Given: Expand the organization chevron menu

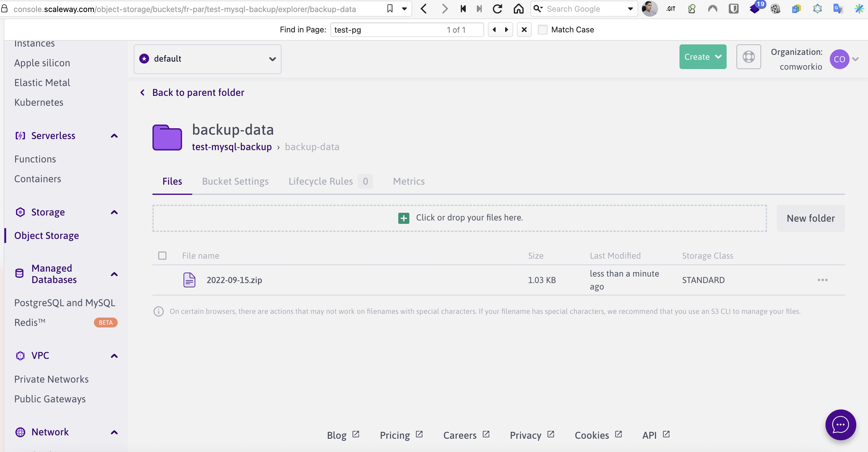Looking at the screenshot, I should pos(855,59).
